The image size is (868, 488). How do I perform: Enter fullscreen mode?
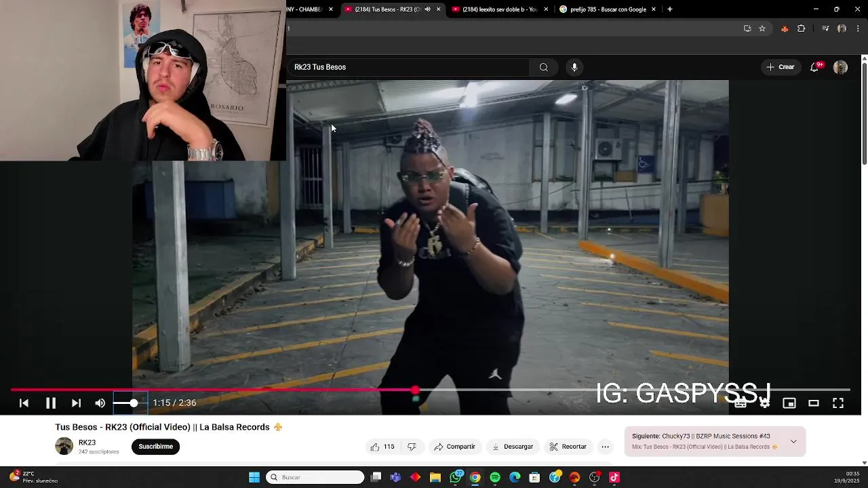point(838,403)
